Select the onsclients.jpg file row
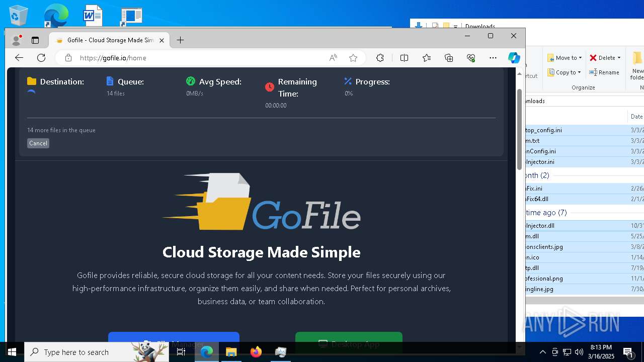The width and height of the screenshot is (644, 362). click(585, 247)
